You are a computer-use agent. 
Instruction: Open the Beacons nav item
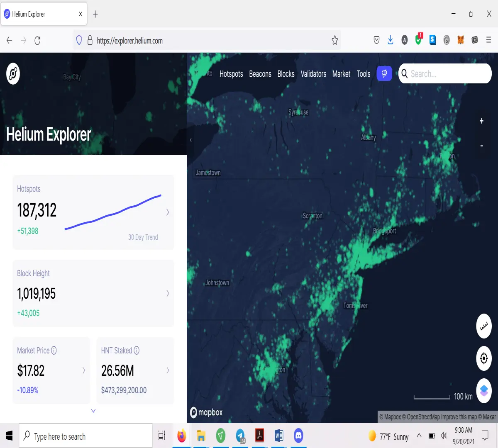tap(260, 74)
